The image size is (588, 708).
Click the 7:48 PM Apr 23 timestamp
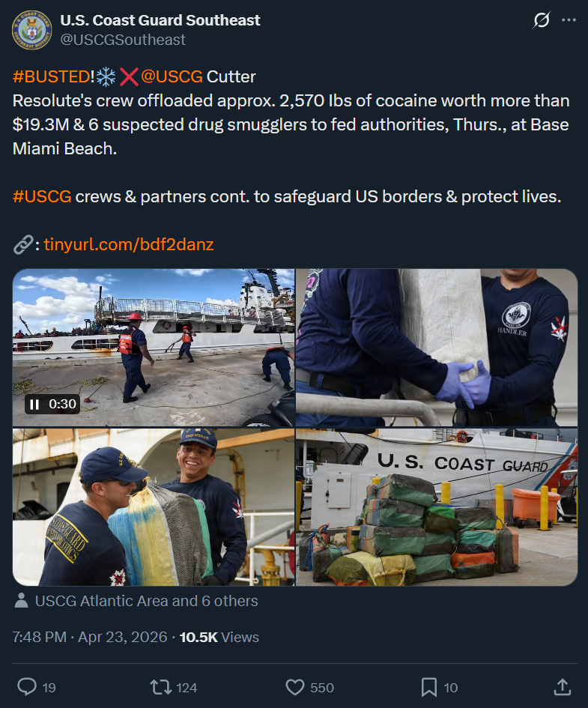tap(90, 637)
